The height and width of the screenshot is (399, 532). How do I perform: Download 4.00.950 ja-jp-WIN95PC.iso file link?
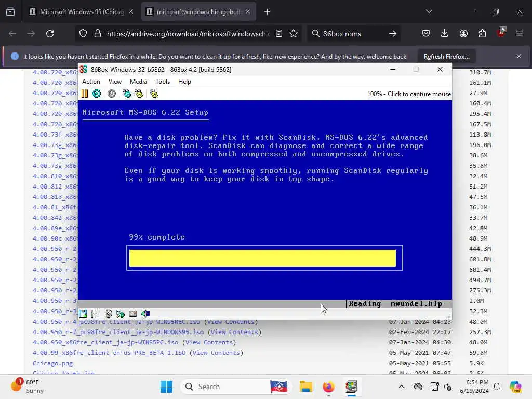click(x=105, y=342)
